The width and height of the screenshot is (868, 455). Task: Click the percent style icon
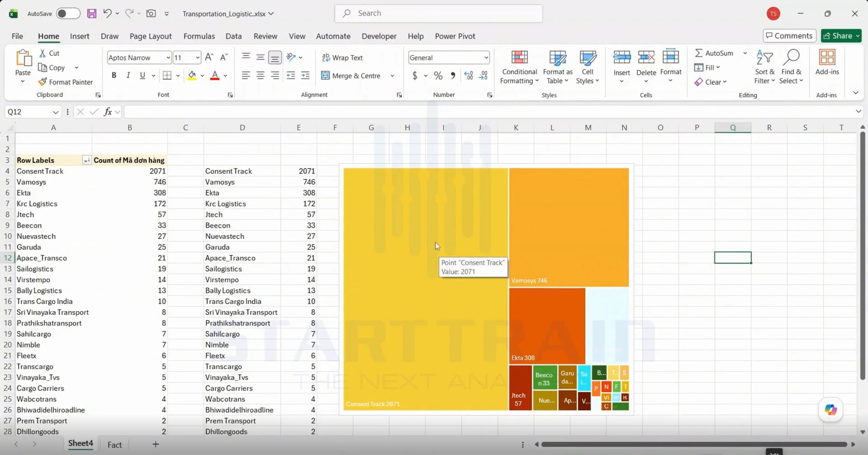[438, 76]
